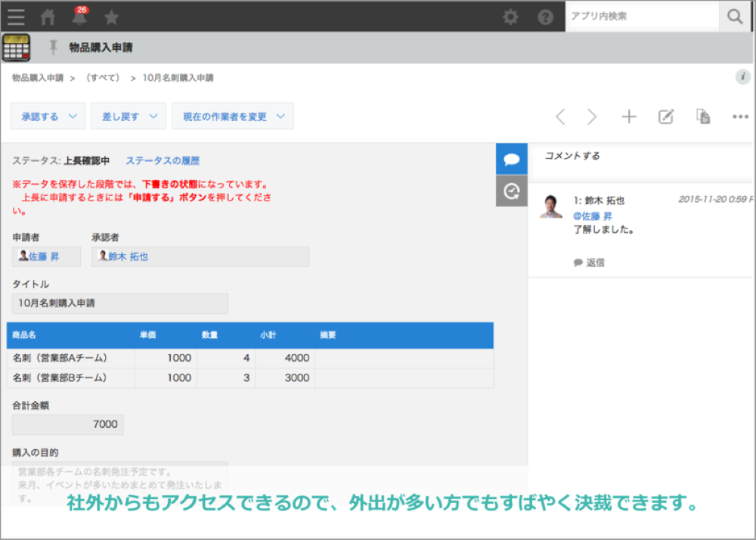Expand the 承認する dropdown
756x540 pixels.
point(48,116)
